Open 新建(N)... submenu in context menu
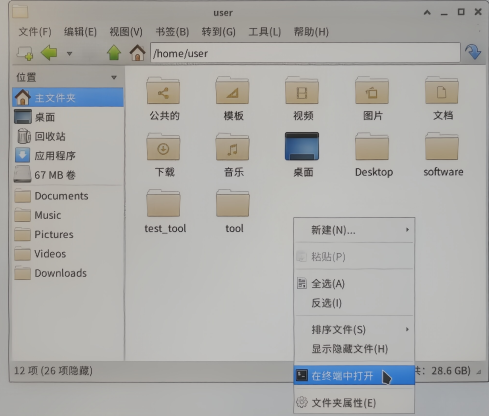This screenshot has width=489, height=416. 354,230
